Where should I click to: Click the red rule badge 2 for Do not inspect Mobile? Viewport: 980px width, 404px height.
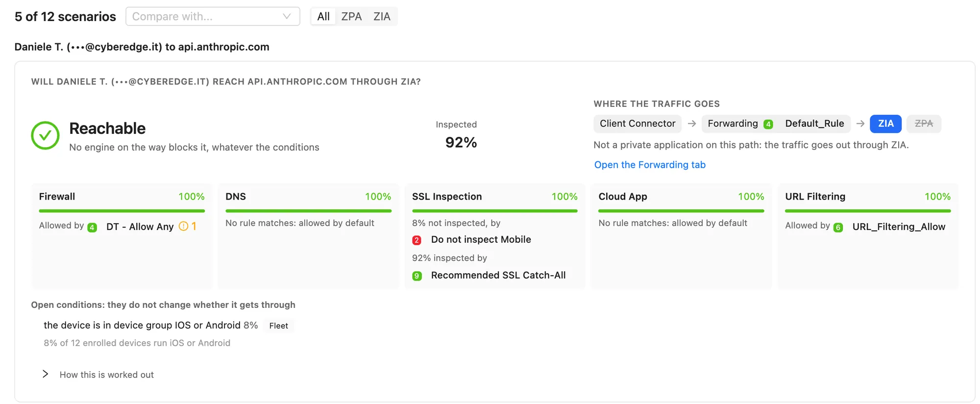point(416,240)
